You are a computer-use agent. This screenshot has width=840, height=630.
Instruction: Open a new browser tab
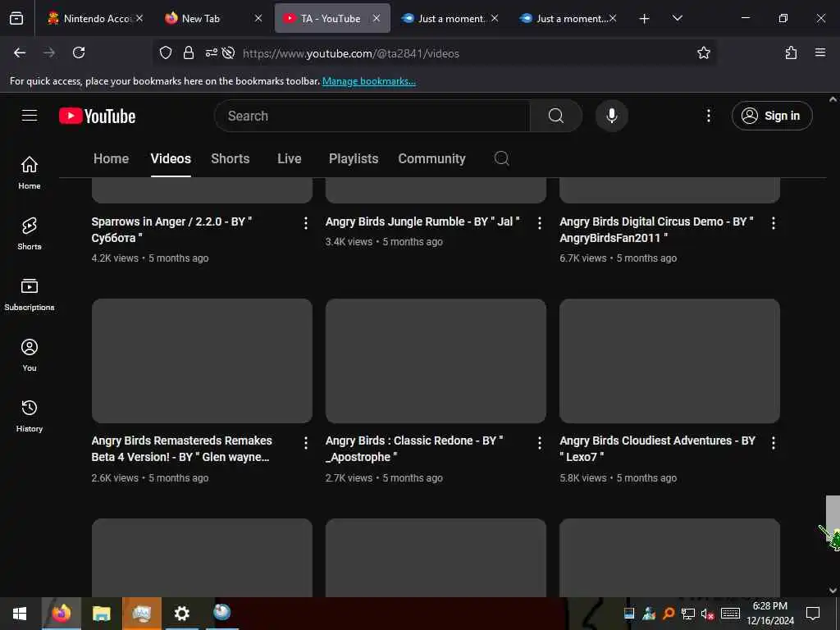click(x=644, y=18)
